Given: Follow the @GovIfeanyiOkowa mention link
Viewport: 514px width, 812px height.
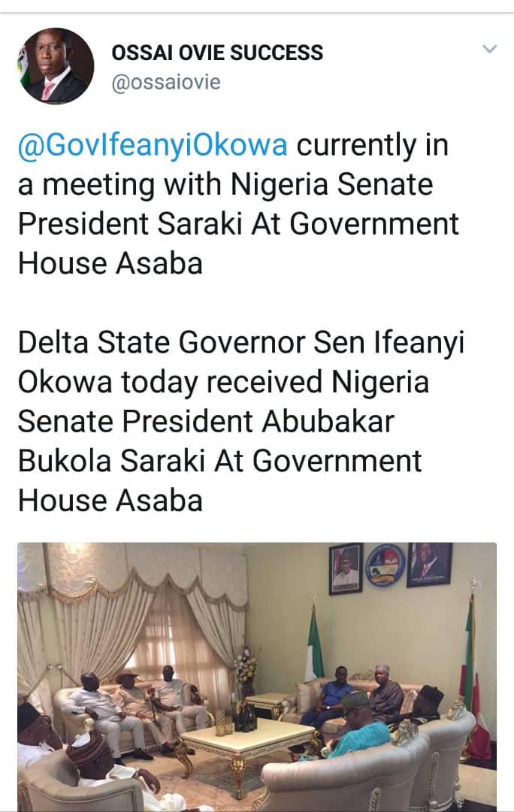Looking at the screenshot, I should [153, 144].
